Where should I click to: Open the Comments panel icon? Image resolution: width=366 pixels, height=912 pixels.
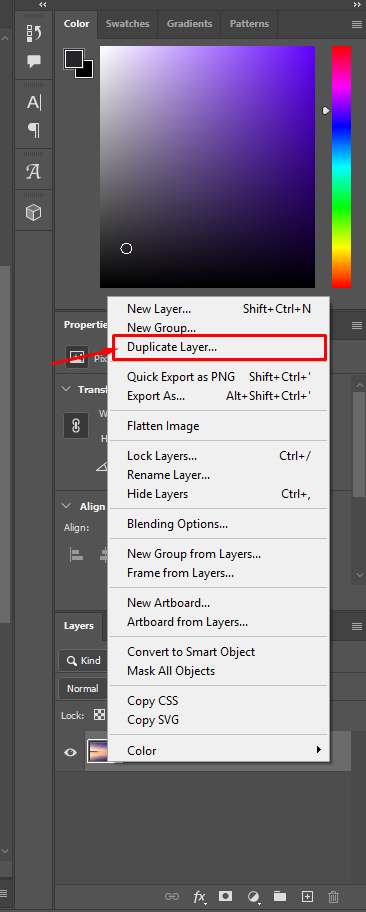[34, 61]
